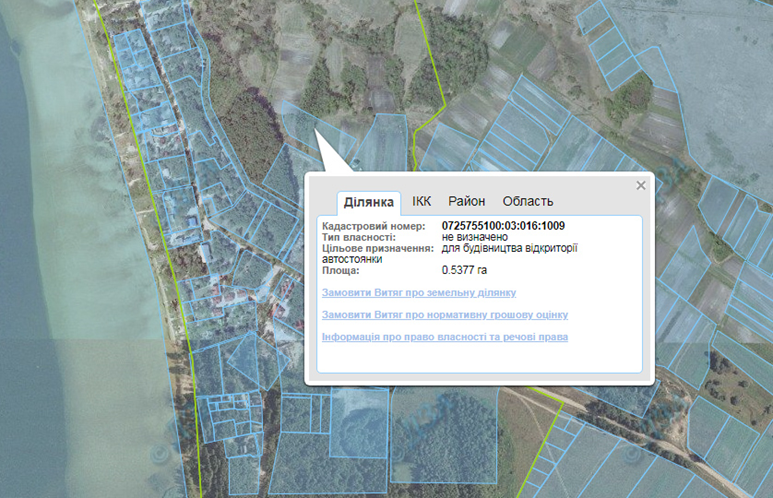Open Інформація про право власності link
773x498 pixels.
[x=445, y=337]
